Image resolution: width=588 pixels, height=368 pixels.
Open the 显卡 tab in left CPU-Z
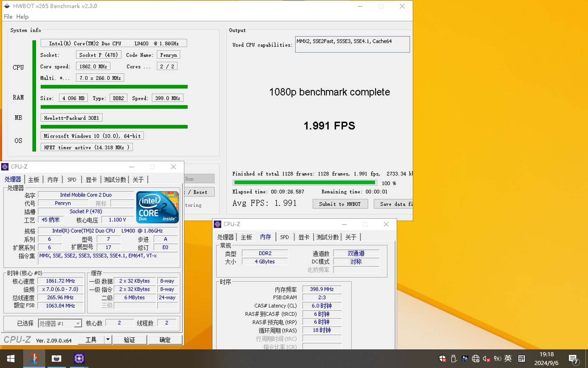[x=91, y=180]
